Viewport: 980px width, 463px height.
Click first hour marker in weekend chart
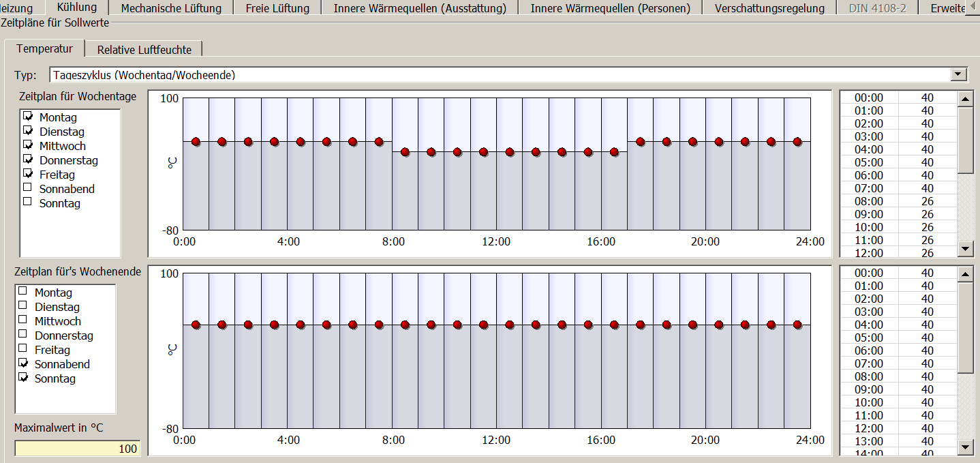(x=196, y=325)
